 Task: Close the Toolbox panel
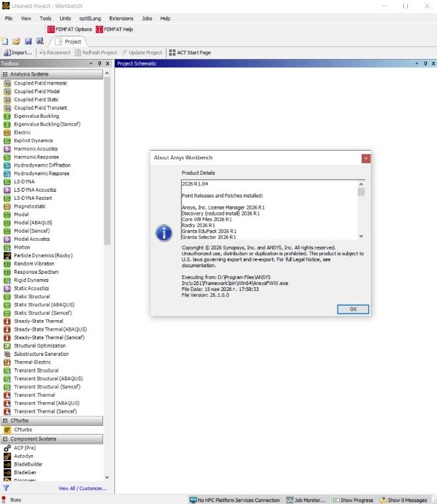[108, 63]
